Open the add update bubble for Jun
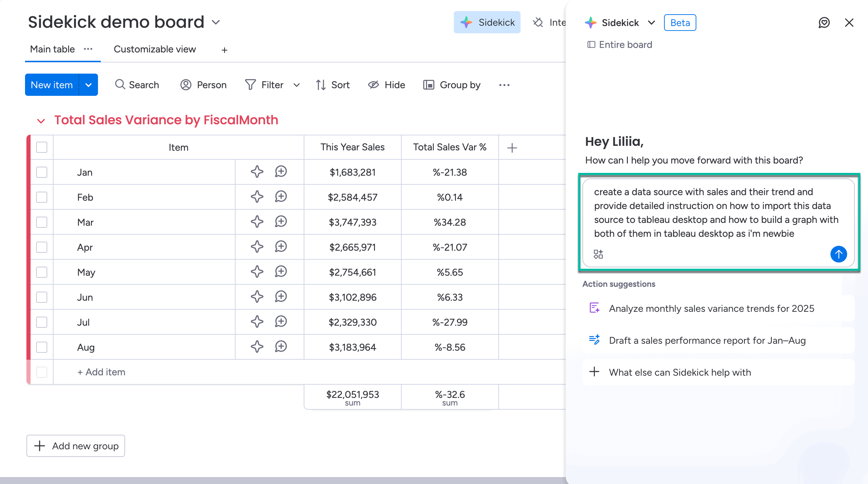868x484 pixels. 281,297
